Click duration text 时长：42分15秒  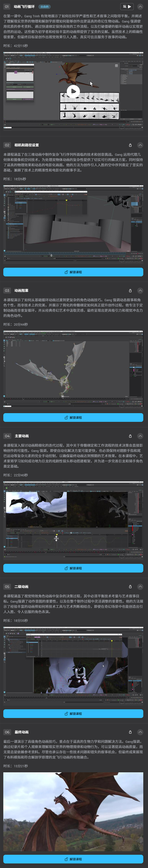[16, 46]
